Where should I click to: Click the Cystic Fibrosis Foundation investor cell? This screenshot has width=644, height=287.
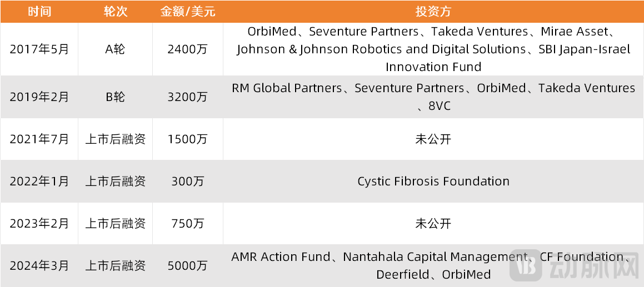433,181
